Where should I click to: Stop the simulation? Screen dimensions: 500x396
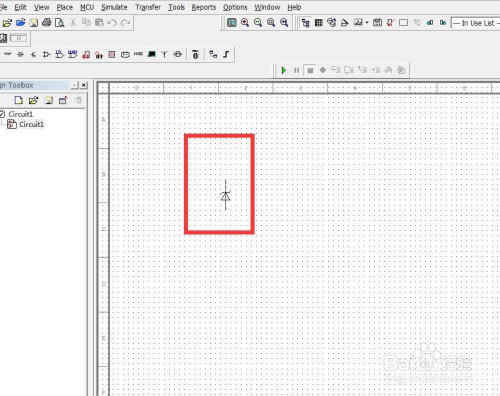310,70
